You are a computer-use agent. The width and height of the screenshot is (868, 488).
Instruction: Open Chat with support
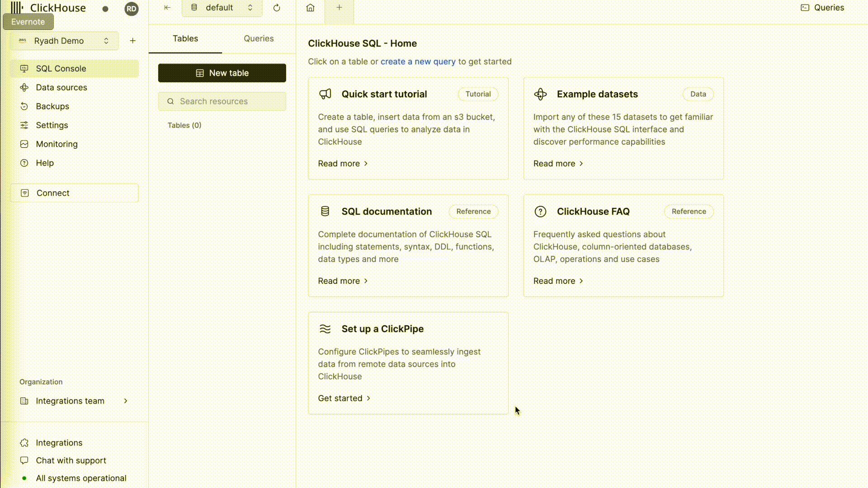71,460
